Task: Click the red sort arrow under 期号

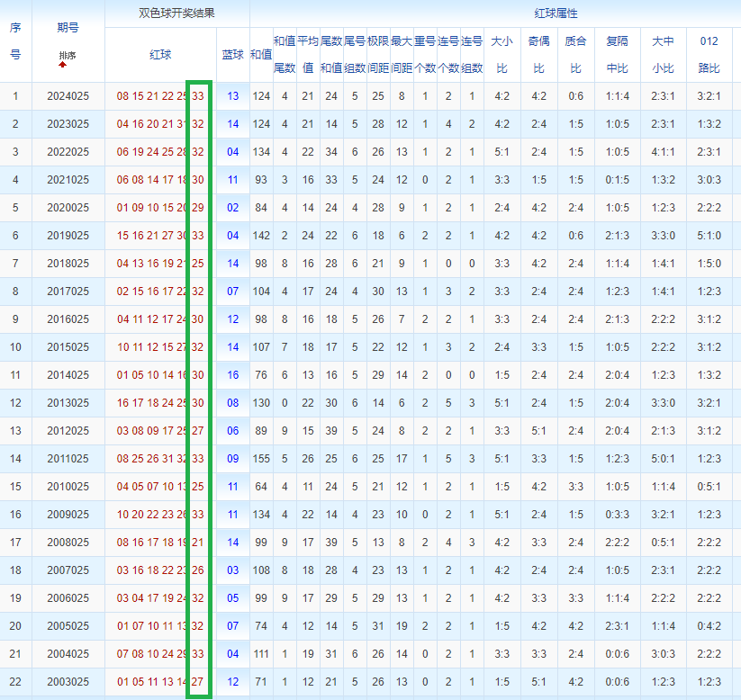Action: coord(68,66)
